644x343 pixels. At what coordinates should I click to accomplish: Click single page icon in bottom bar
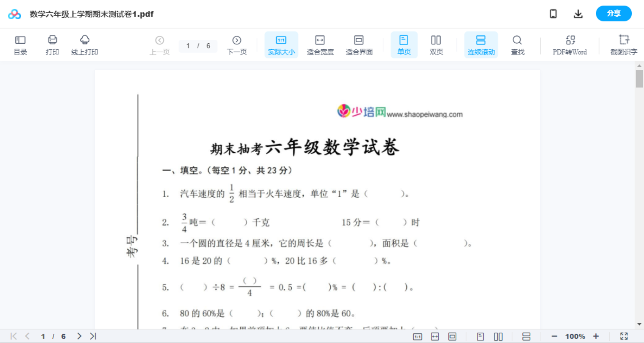pyautogui.click(x=481, y=337)
